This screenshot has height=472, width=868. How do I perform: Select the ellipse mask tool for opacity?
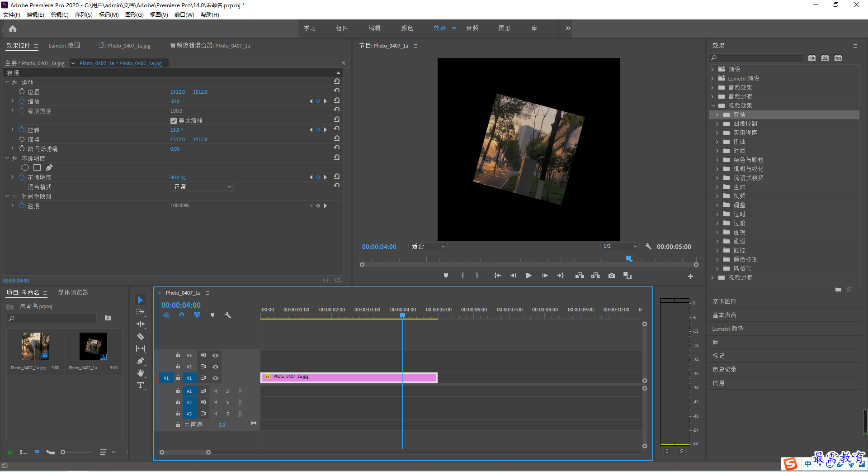[x=25, y=167]
